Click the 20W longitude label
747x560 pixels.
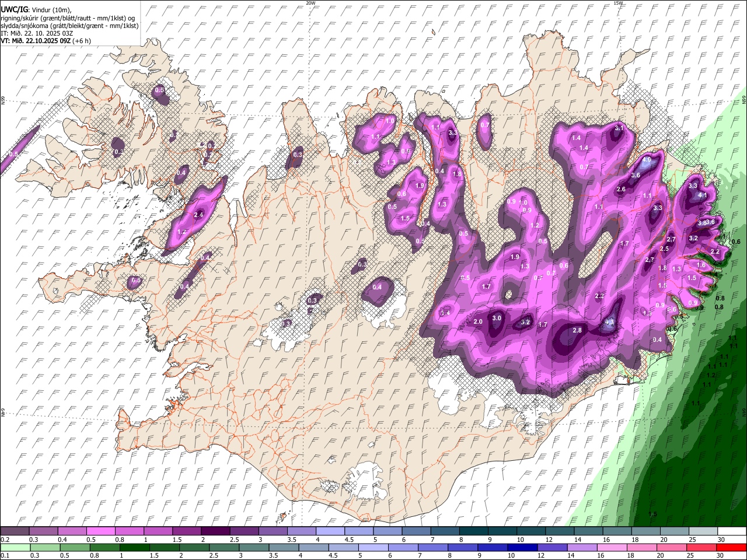click(310, 3)
